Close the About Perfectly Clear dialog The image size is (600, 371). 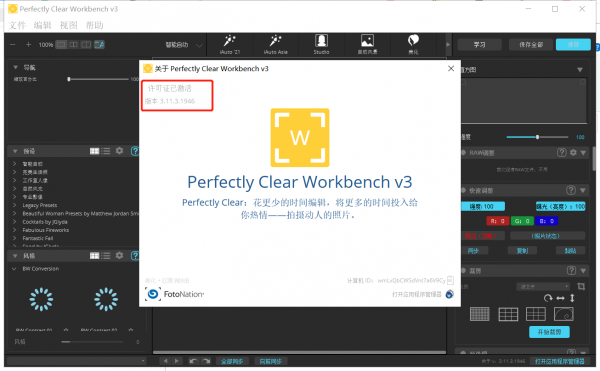click(451, 68)
